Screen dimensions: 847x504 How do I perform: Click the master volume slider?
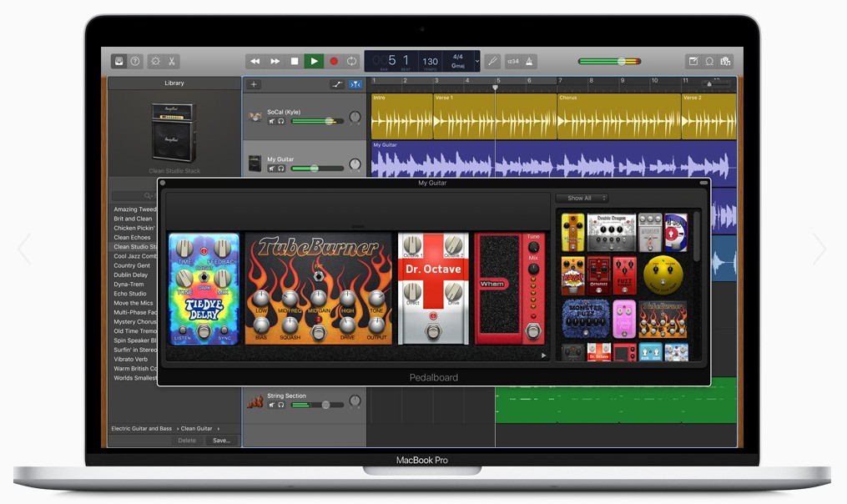coord(609,61)
